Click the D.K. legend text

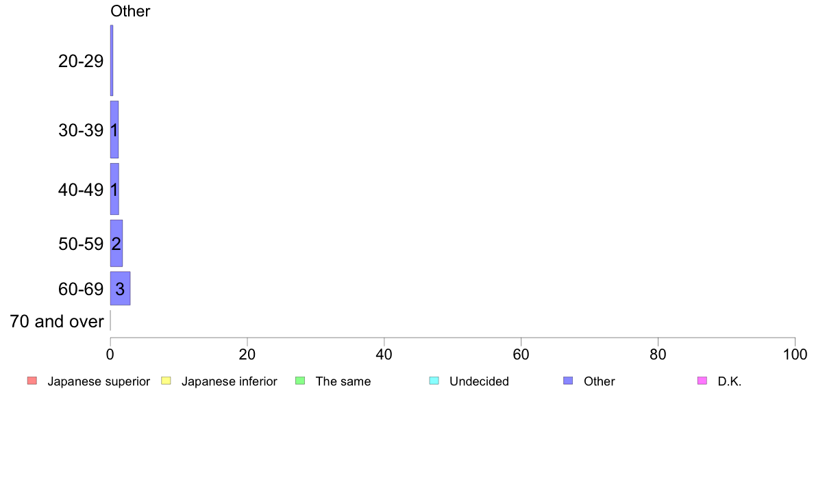pyautogui.click(x=730, y=381)
